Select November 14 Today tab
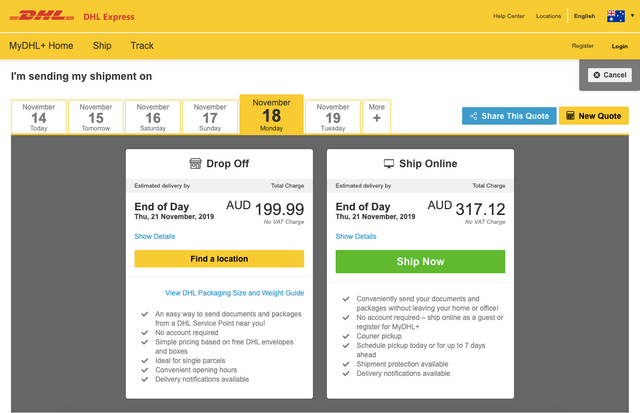The image size is (640, 413). (x=39, y=117)
